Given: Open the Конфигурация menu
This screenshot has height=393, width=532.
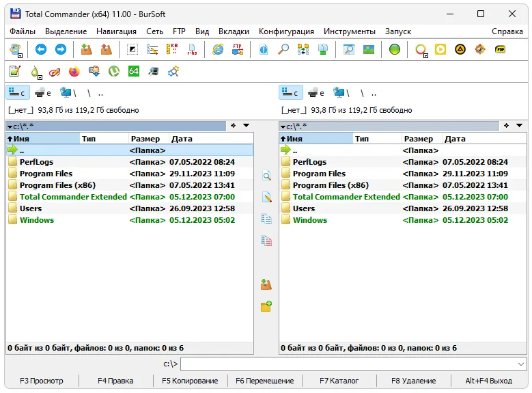Looking at the screenshot, I should (286, 31).
